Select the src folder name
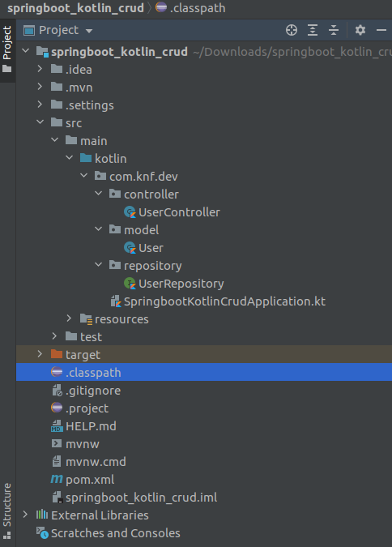This screenshot has width=392, height=547. click(74, 123)
